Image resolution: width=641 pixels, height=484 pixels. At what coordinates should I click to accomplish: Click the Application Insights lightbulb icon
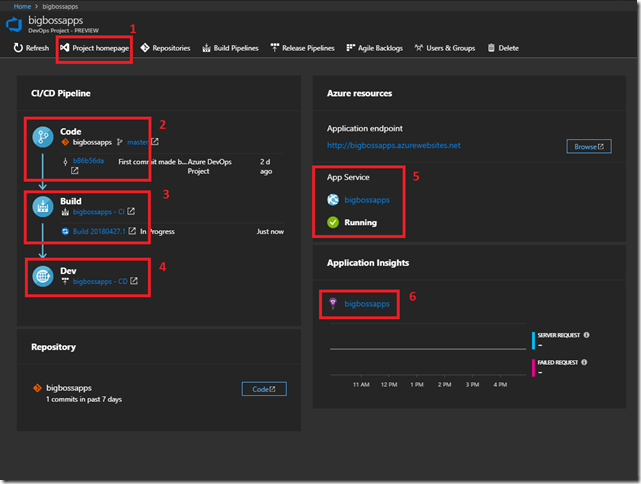(333, 303)
